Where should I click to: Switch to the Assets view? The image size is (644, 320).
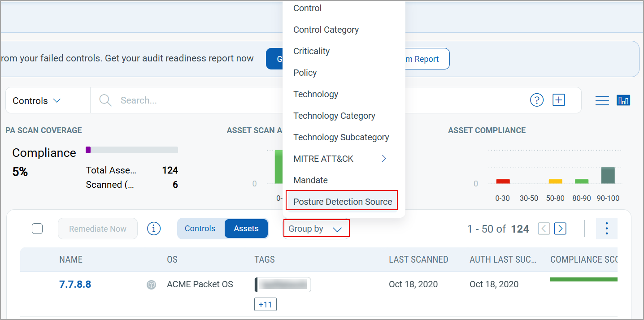[246, 228]
